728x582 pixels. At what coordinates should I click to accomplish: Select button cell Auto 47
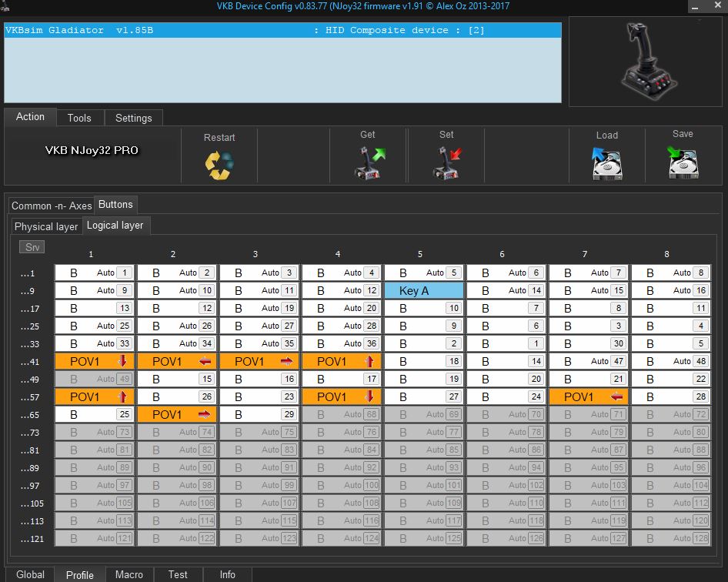[x=589, y=361]
